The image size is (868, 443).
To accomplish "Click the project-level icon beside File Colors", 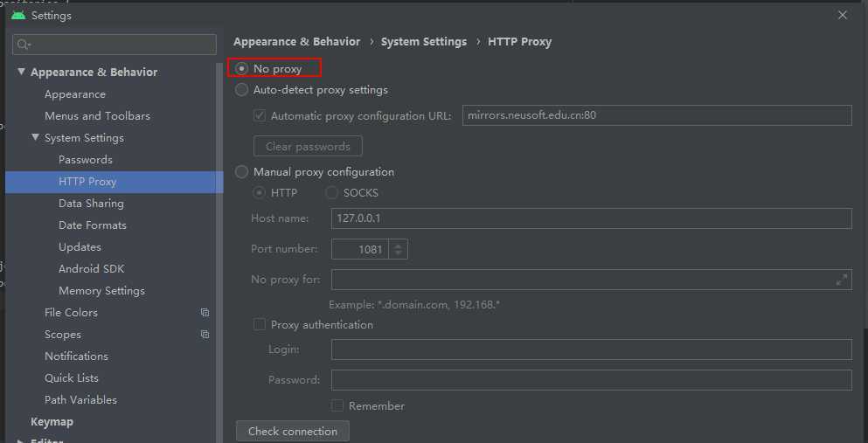I will point(205,313).
